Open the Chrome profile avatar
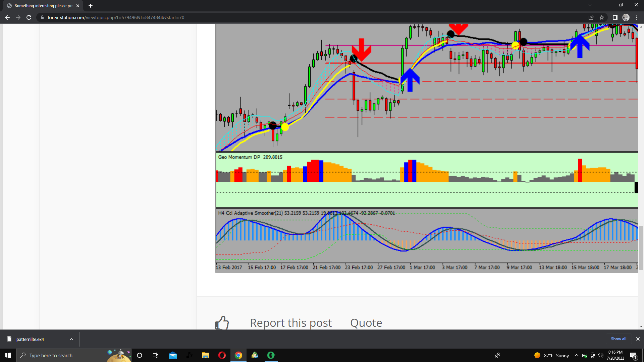The image size is (644, 362). 626,17
